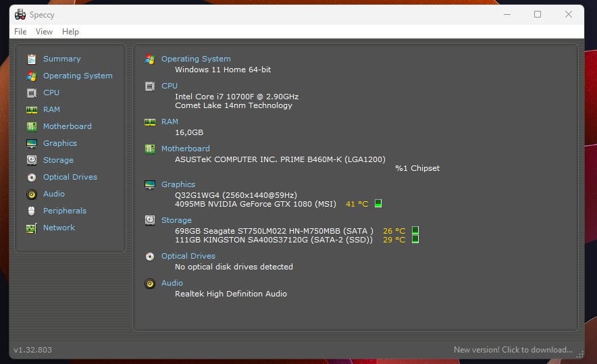Open the Help menu
Screen dimensions: 597x364
point(70,32)
